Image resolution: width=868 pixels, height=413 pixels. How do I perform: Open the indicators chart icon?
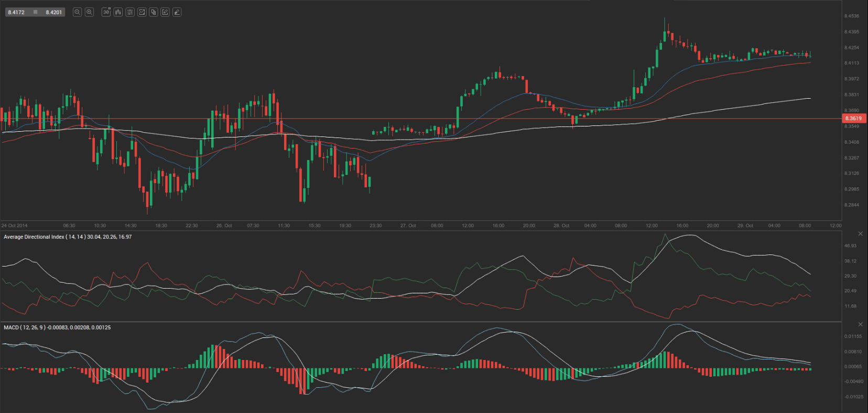tap(142, 12)
